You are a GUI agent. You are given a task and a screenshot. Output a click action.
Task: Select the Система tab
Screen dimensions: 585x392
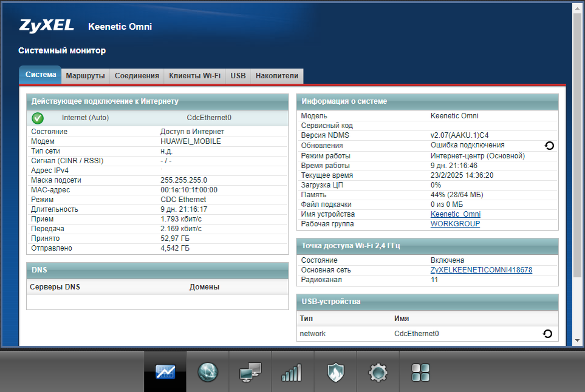pyautogui.click(x=40, y=75)
